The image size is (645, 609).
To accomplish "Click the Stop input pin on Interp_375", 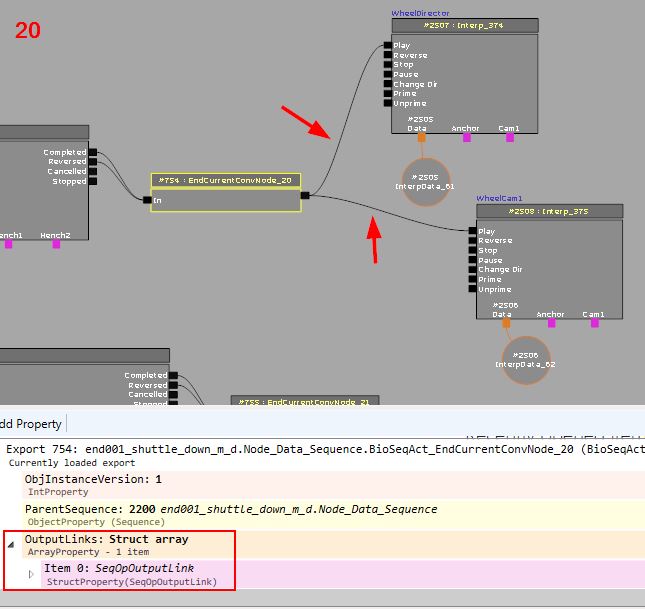I will click(473, 250).
